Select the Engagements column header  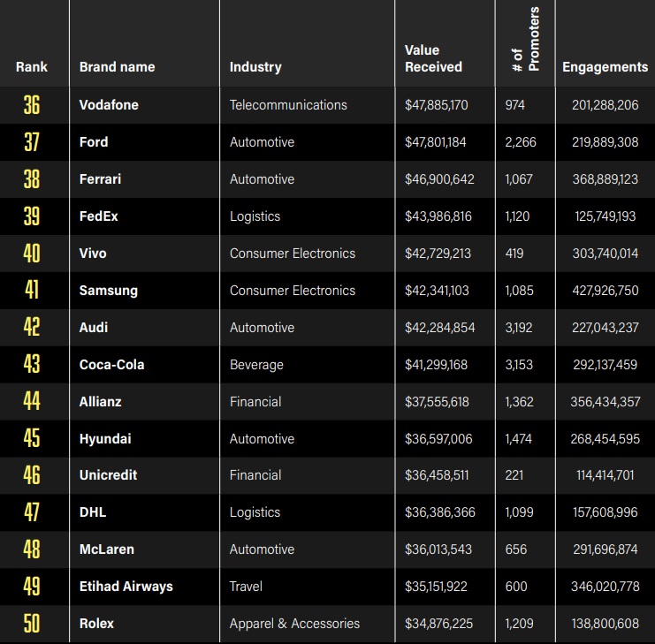[605, 67]
